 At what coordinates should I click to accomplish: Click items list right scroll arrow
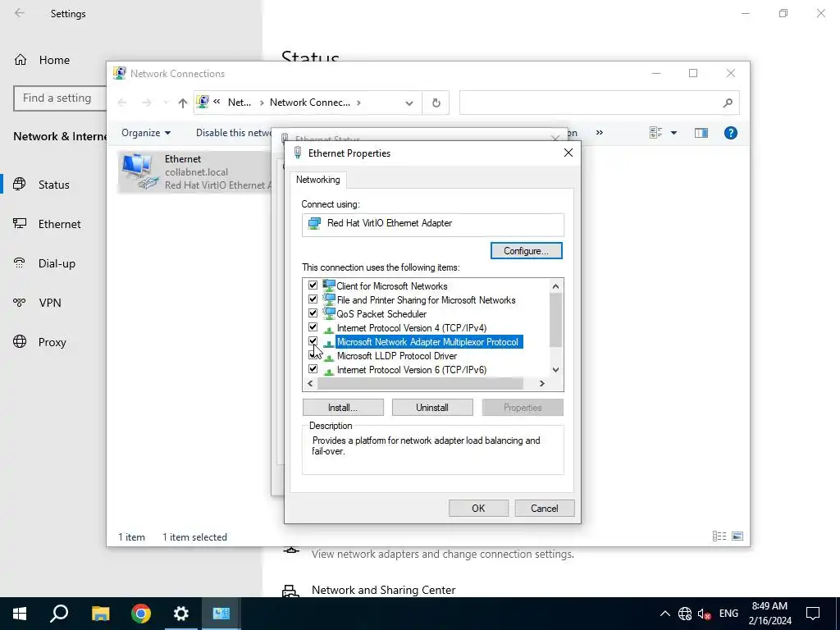[x=541, y=384]
